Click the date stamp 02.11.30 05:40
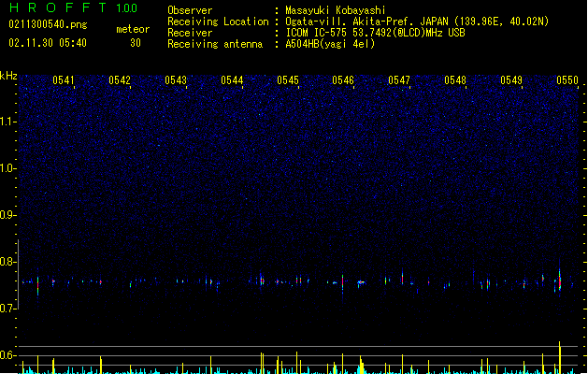Screen dimensions: 588x374 pyautogui.click(x=48, y=43)
